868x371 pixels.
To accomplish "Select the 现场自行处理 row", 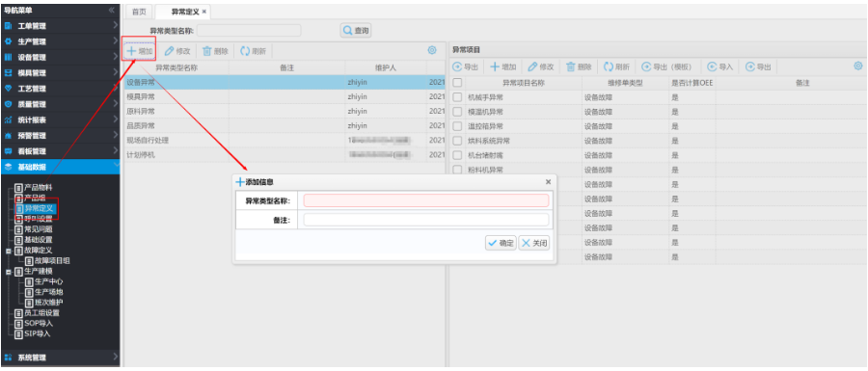I will [x=285, y=141].
